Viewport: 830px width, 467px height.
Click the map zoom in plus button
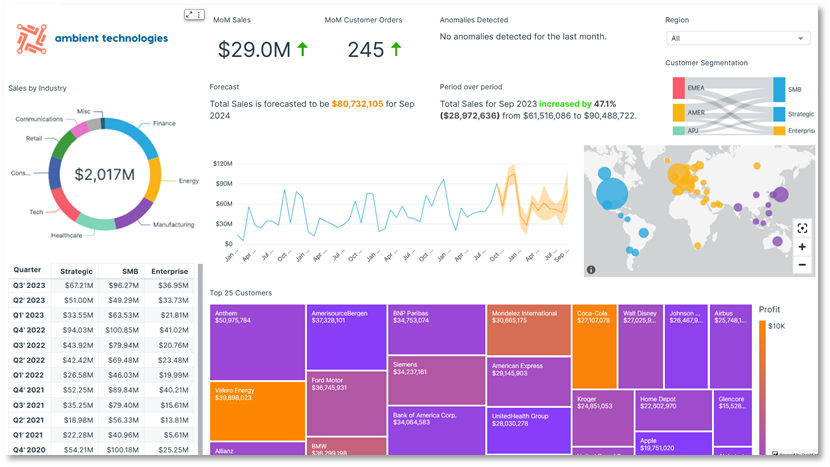[x=802, y=246]
